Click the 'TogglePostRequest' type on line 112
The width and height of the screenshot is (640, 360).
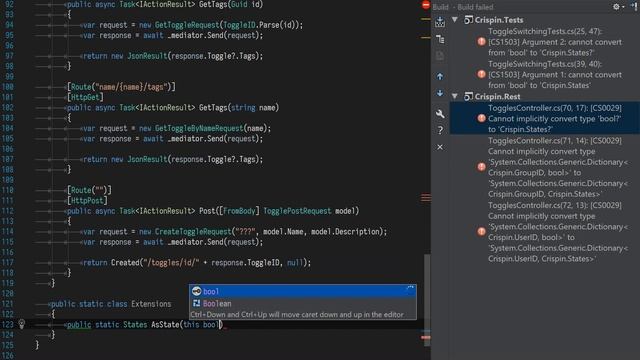pos(297,211)
